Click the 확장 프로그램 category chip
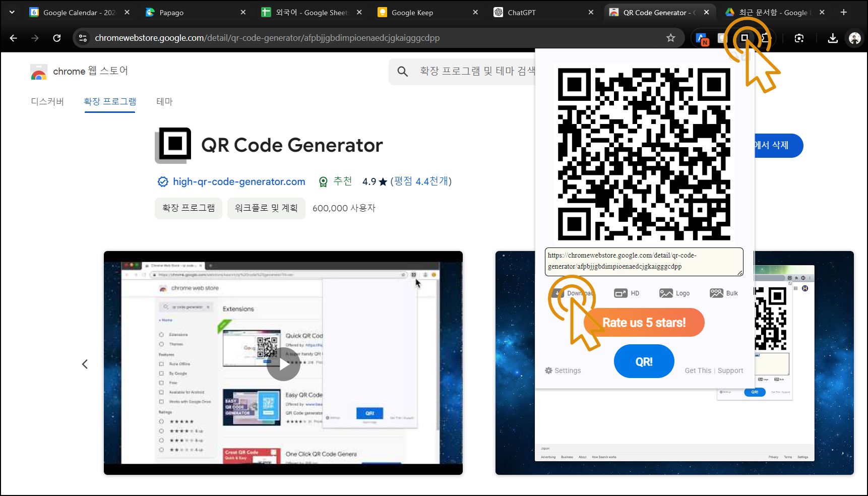This screenshot has height=496, width=868. pyautogui.click(x=189, y=208)
